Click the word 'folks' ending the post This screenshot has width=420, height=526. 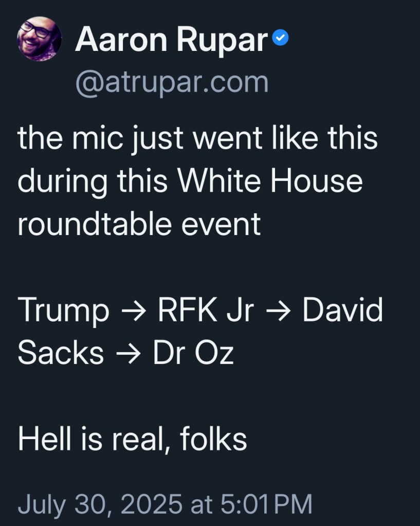click(214, 440)
